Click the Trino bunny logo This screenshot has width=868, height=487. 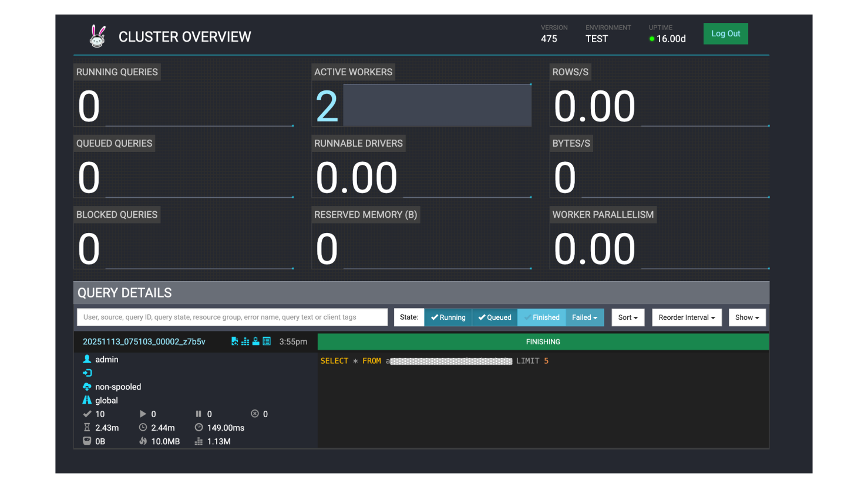point(97,36)
